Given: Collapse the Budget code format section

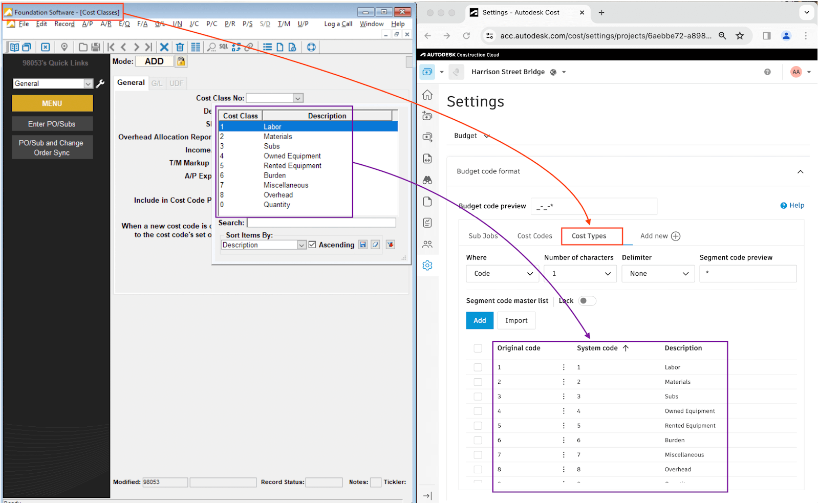Looking at the screenshot, I should coord(800,172).
